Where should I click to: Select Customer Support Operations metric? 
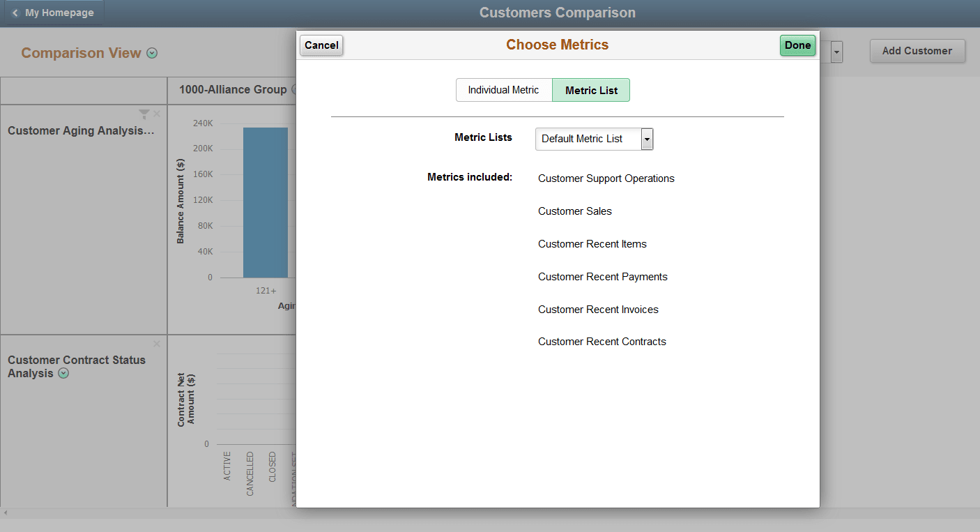(606, 178)
